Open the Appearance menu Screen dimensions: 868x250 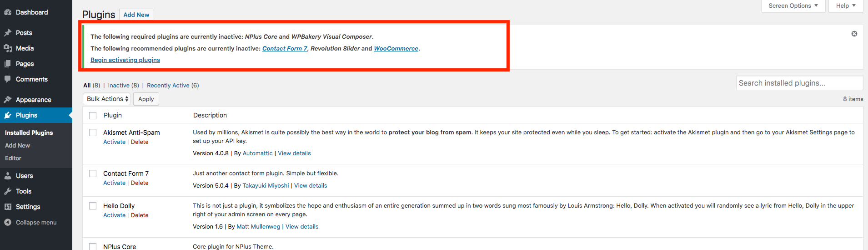click(x=34, y=100)
